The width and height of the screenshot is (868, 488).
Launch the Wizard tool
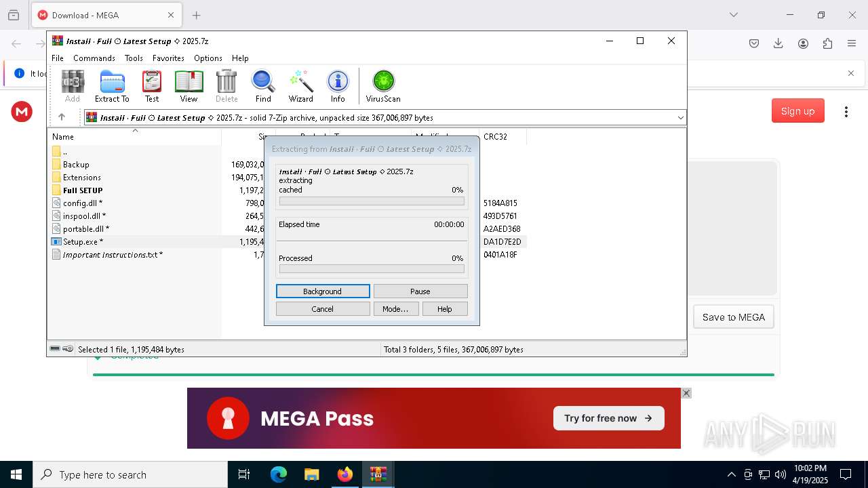pyautogui.click(x=300, y=86)
